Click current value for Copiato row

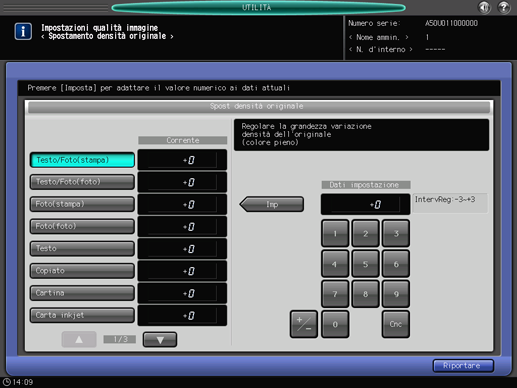(x=182, y=271)
